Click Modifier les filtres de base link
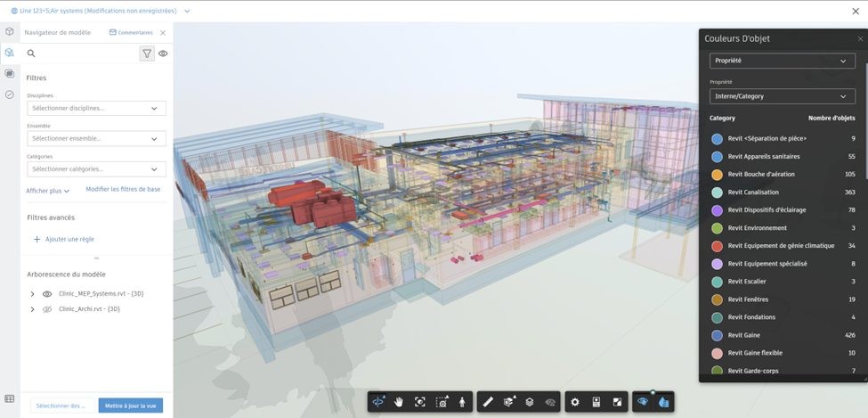This screenshot has height=418, width=868. pyautogui.click(x=123, y=189)
